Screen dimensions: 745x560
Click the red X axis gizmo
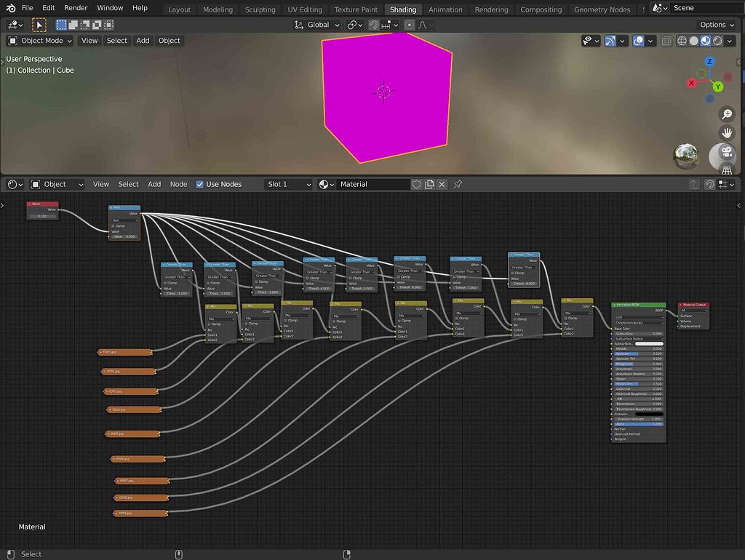click(x=691, y=83)
